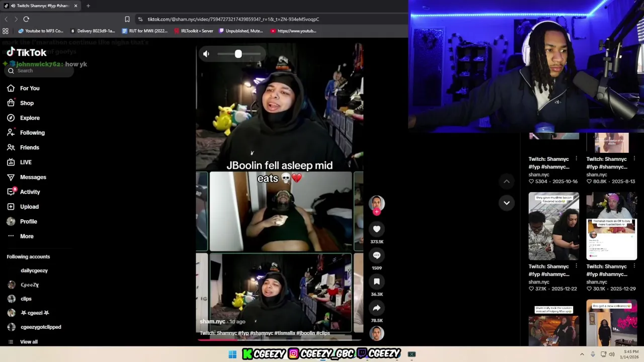Click the TikTok logo
This screenshot has height=362, width=644.
(x=27, y=52)
